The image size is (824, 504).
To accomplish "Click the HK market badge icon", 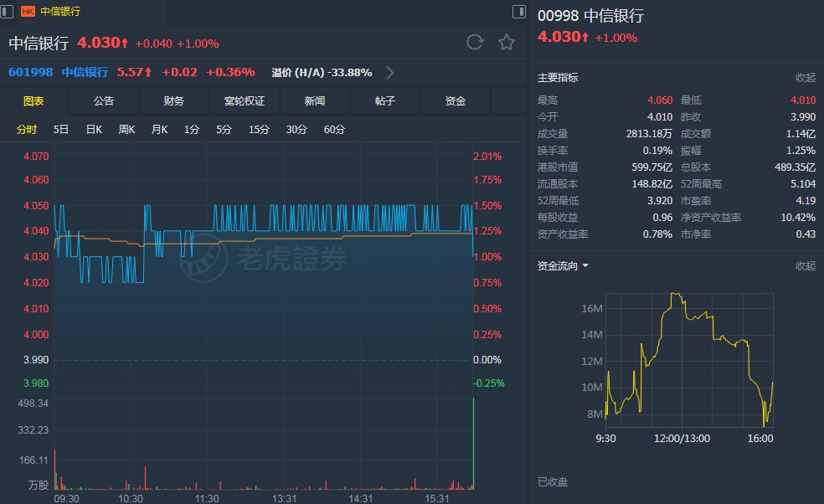I will tap(28, 12).
